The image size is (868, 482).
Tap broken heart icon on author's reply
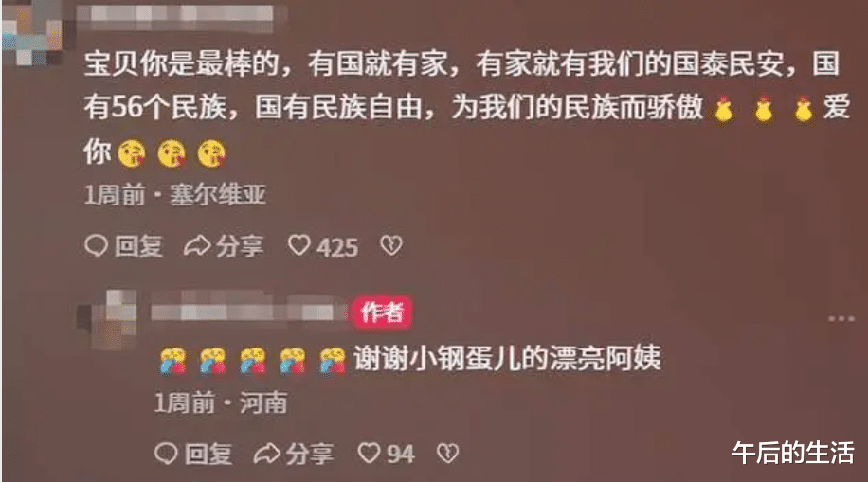click(x=448, y=454)
